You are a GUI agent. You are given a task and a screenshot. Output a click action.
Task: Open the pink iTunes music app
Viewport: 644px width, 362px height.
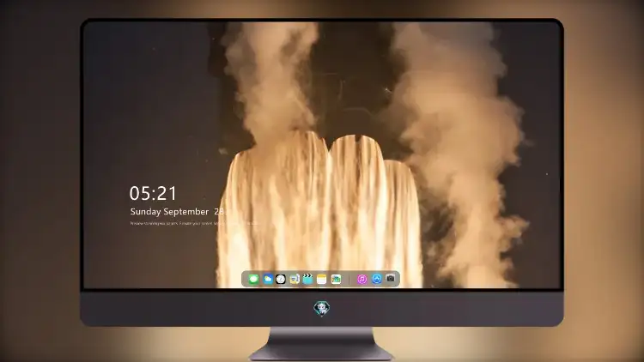pos(361,279)
